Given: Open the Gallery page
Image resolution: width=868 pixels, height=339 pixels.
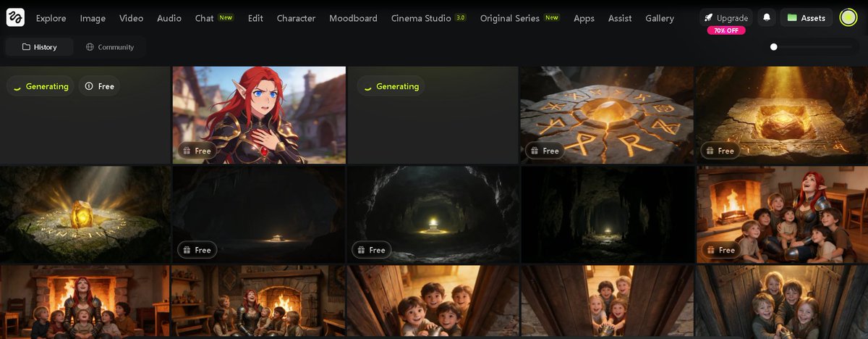Looking at the screenshot, I should (660, 18).
